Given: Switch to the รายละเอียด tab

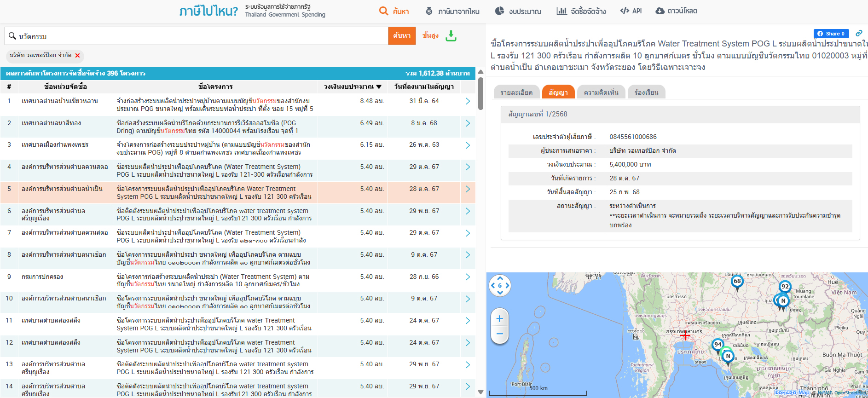Looking at the screenshot, I should [516, 92].
